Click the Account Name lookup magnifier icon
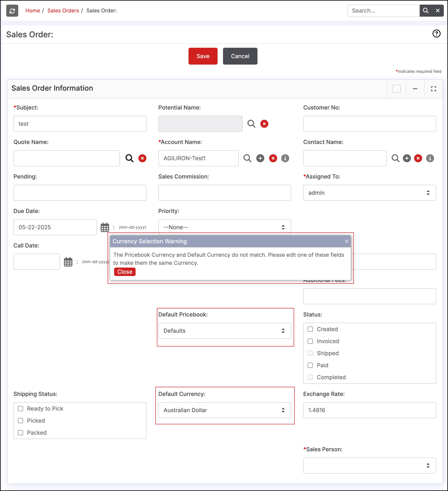The height and width of the screenshot is (491, 448). pos(247,158)
